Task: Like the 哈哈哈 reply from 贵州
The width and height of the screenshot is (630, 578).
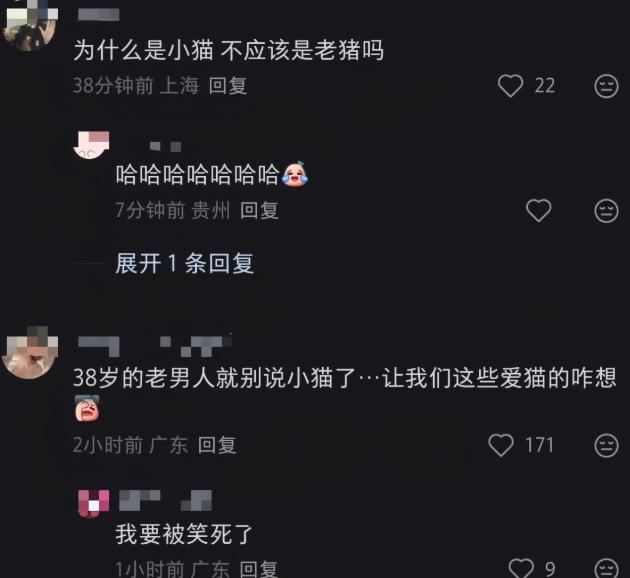Action: pyautogui.click(x=538, y=210)
